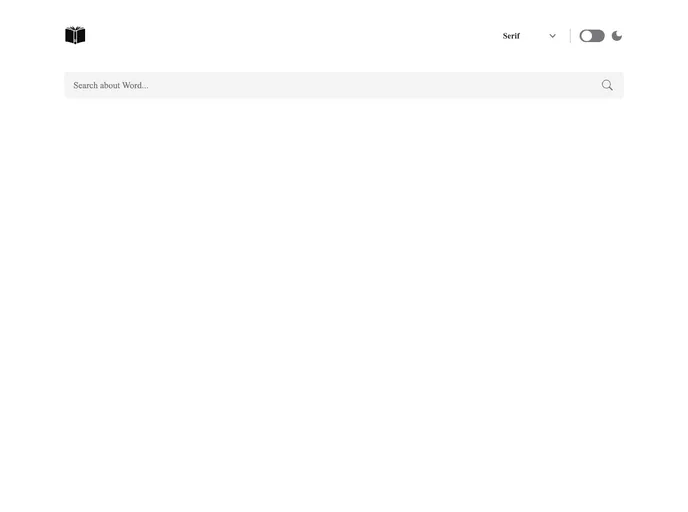Expand the font list using the chevron arrow
The height and width of the screenshot is (512, 688).
(552, 36)
